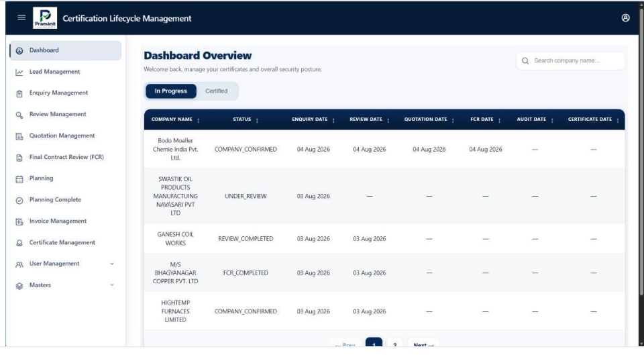Click HIGHTEMP FURNACES LIMITED company name
This screenshot has height=355, width=644.
175,311
